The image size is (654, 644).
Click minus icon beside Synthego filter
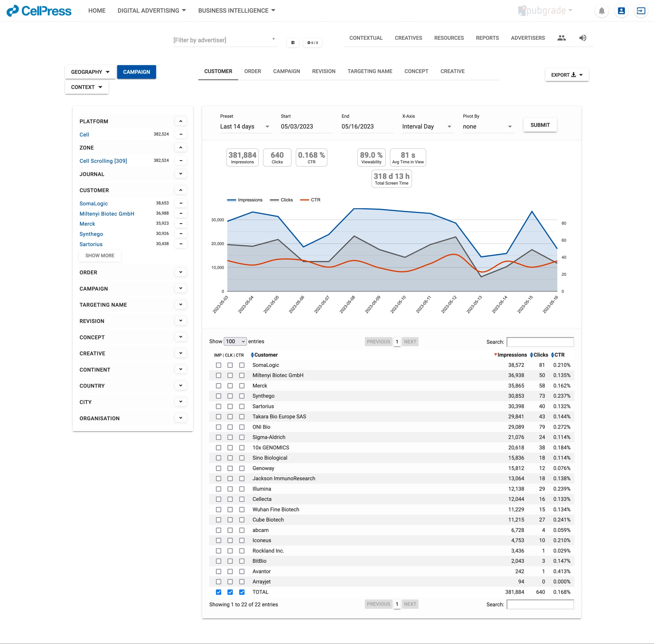(181, 234)
